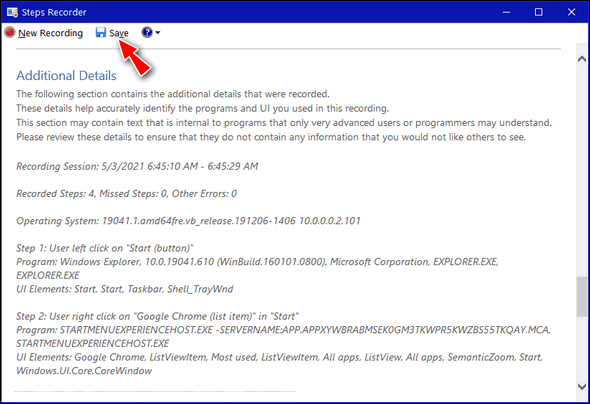Click the Step 1 Start button line
This screenshot has width=590, height=404.
pos(105,248)
